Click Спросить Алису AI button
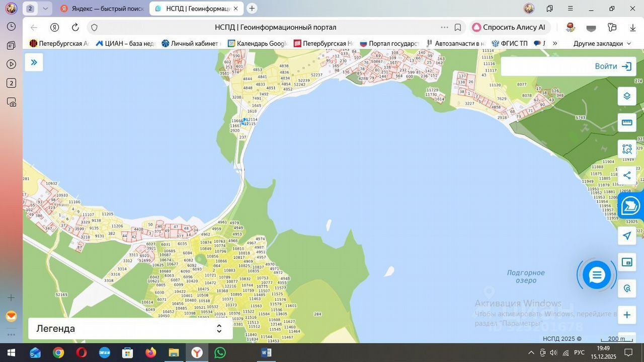The height and width of the screenshot is (362, 644). point(509,27)
